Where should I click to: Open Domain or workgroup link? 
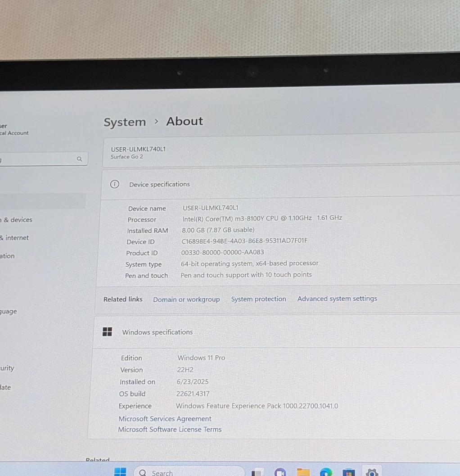point(186,299)
